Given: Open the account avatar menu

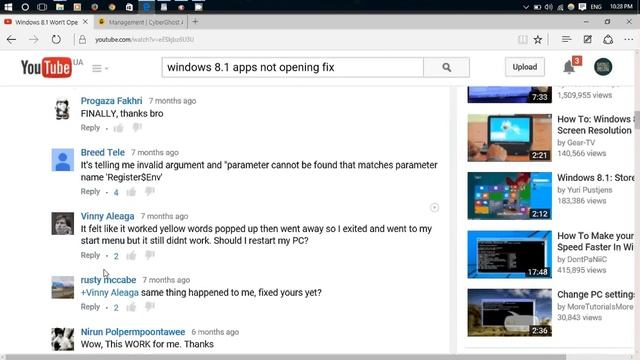Looking at the screenshot, I should 603,67.
